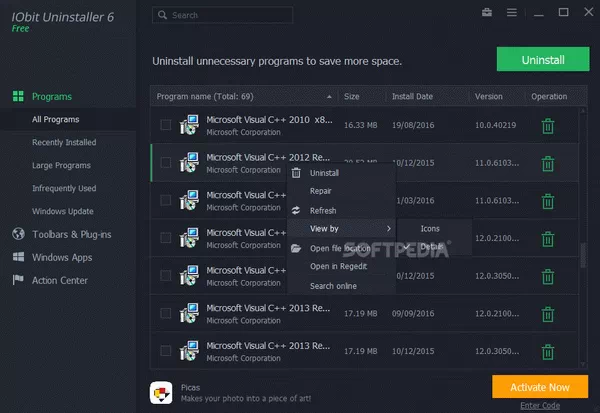This screenshot has height=413, width=600.
Task: Click the green Uninstall button
Action: (x=543, y=59)
